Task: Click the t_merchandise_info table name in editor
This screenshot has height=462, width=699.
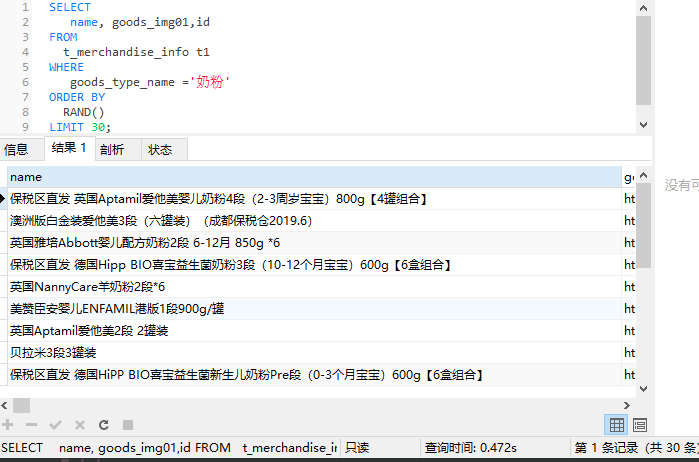Action: tap(126, 52)
